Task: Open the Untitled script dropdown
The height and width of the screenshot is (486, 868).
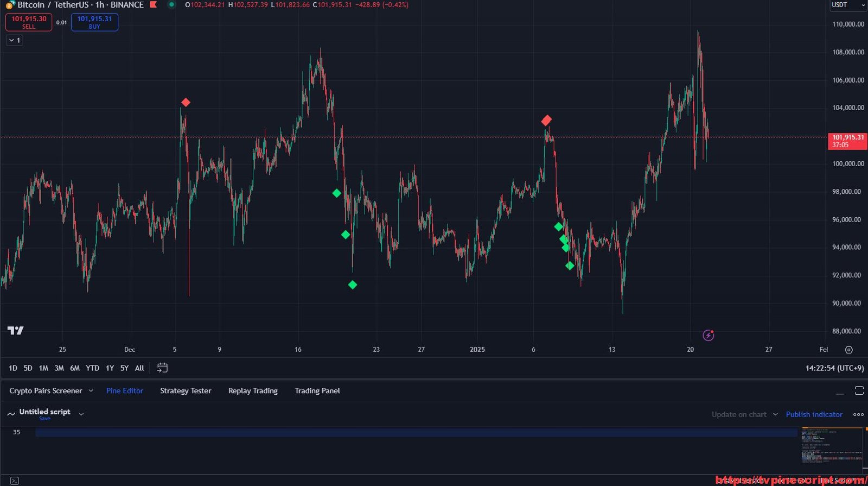Action: pos(81,414)
